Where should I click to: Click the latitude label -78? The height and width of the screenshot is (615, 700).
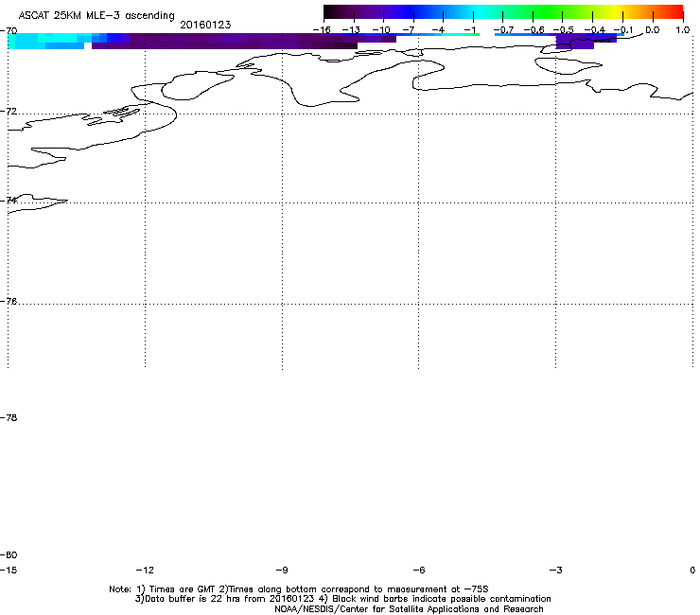(9, 417)
